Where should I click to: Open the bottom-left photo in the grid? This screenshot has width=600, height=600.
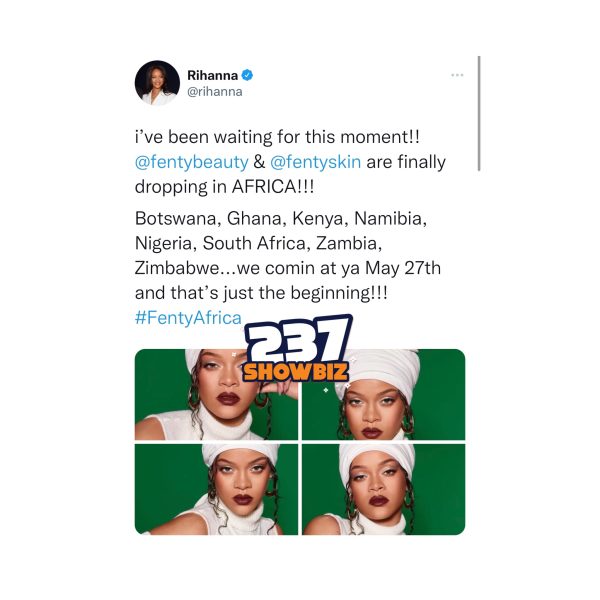coord(216,489)
